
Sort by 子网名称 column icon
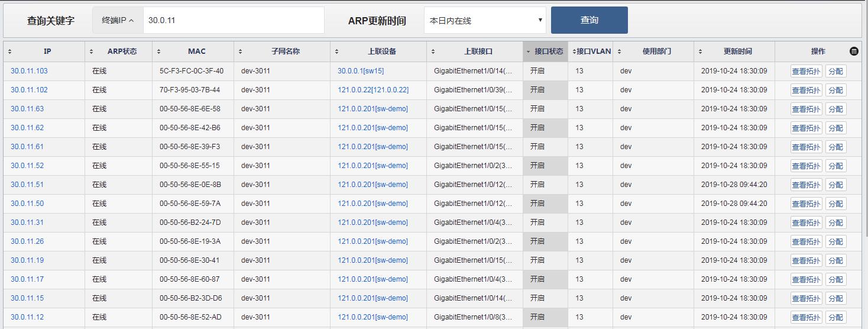point(241,51)
